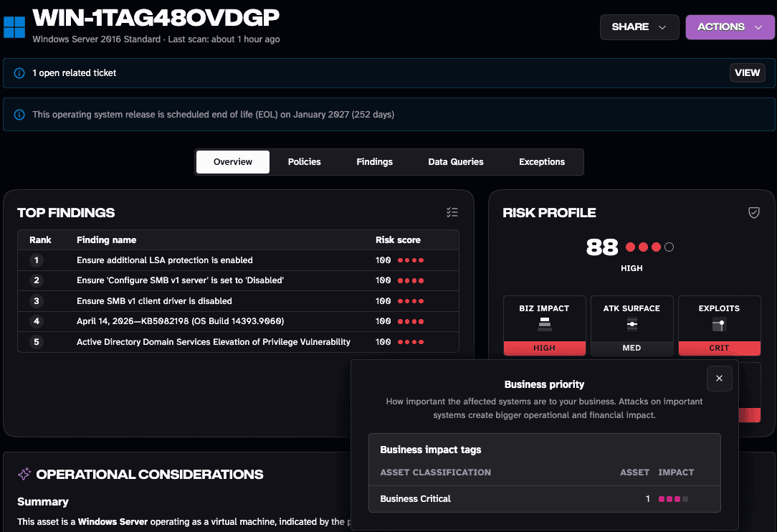Click View on the related ticket banner

748,73
